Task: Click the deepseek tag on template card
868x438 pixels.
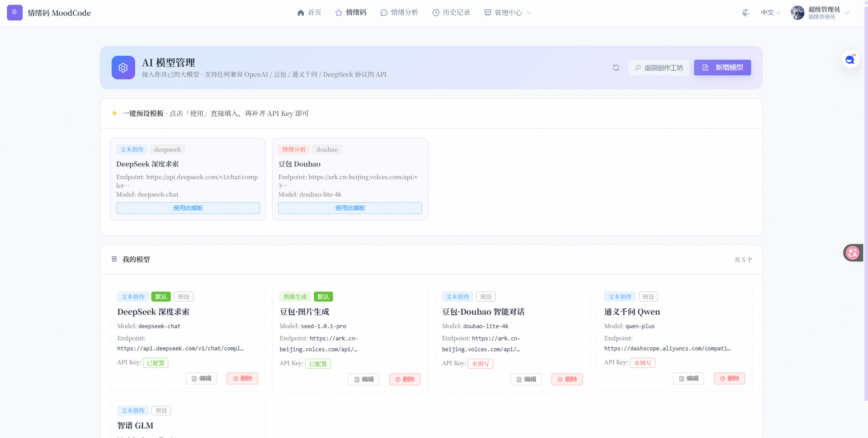Action: (167, 150)
